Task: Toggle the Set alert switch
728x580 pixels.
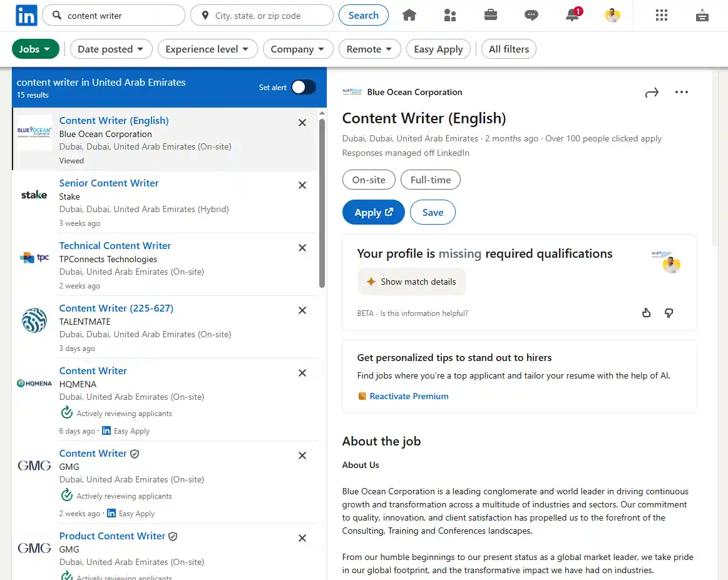Action: 304,87
